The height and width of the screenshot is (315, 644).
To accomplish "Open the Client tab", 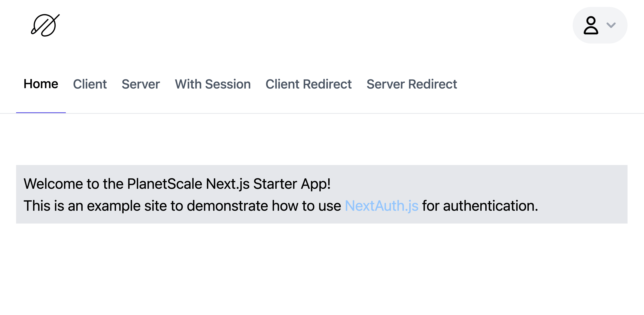I will tap(90, 84).
